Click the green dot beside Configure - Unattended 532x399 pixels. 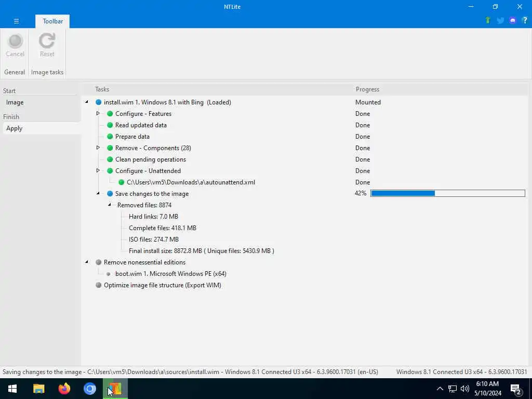click(110, 170)
